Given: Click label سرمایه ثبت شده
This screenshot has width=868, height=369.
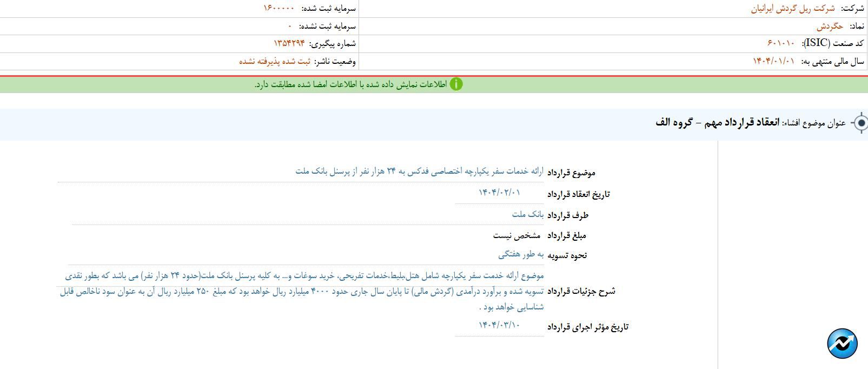Looking at the screenshot, I should [x=328, y=9].
